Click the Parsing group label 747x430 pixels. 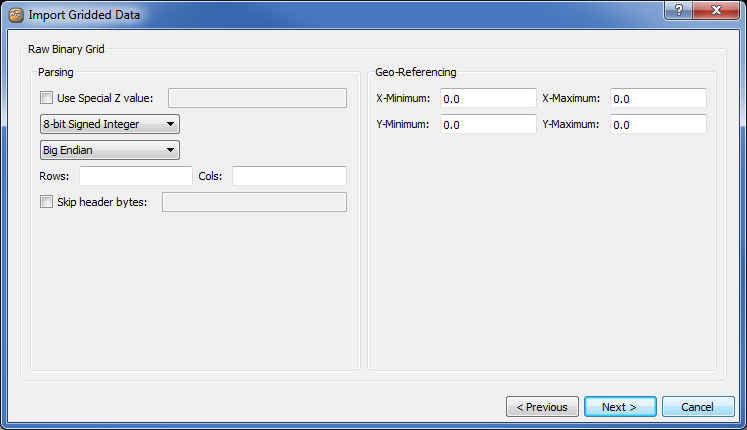(x=56, y=72)
